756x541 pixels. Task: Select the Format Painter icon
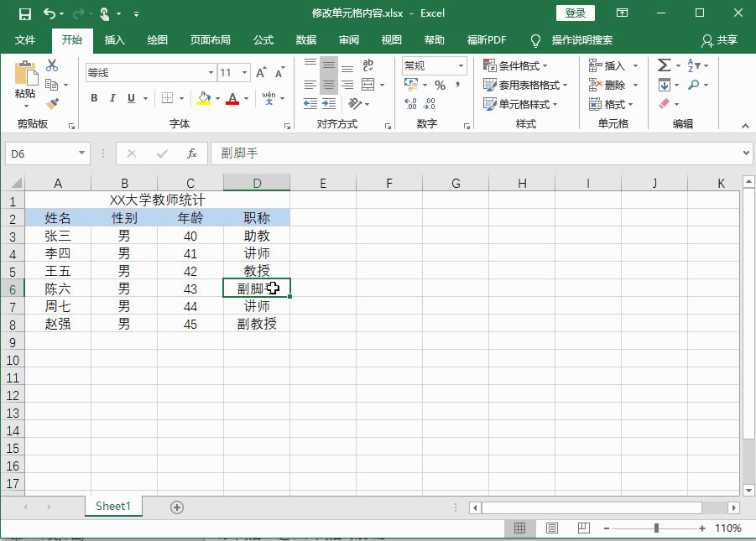pyautogui.click(x=50, y=101)
